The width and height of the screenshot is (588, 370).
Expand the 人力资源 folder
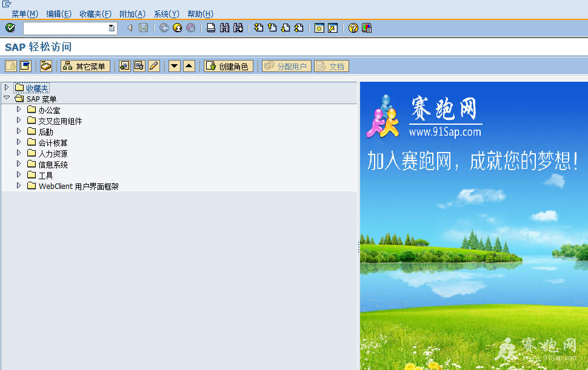point(19,153)
